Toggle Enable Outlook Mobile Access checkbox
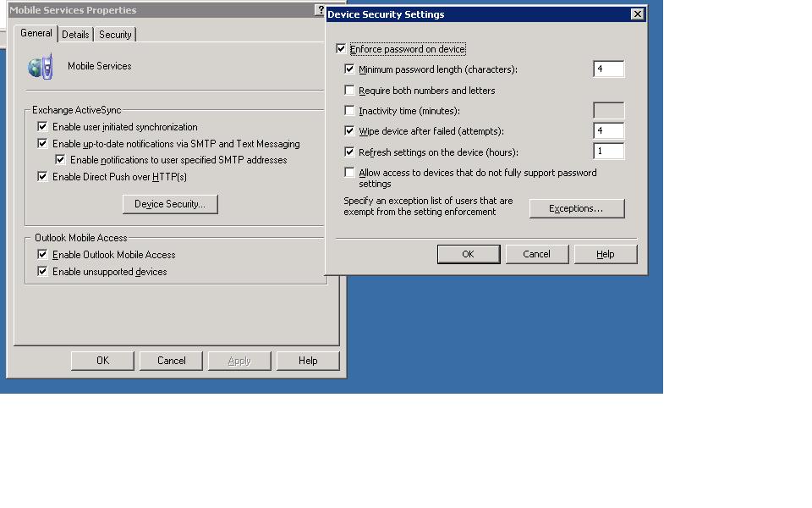 point(42,255)
